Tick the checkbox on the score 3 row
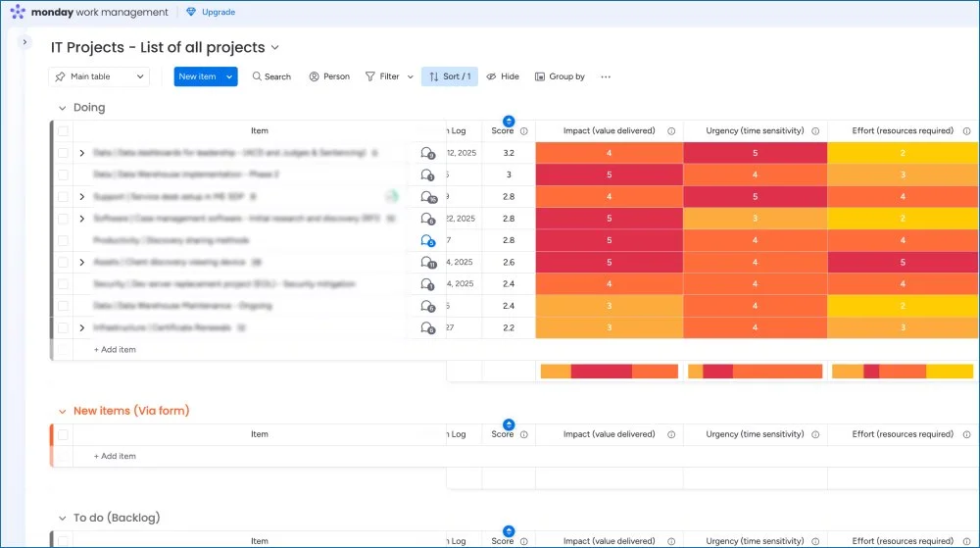 (x=63, y=174)
